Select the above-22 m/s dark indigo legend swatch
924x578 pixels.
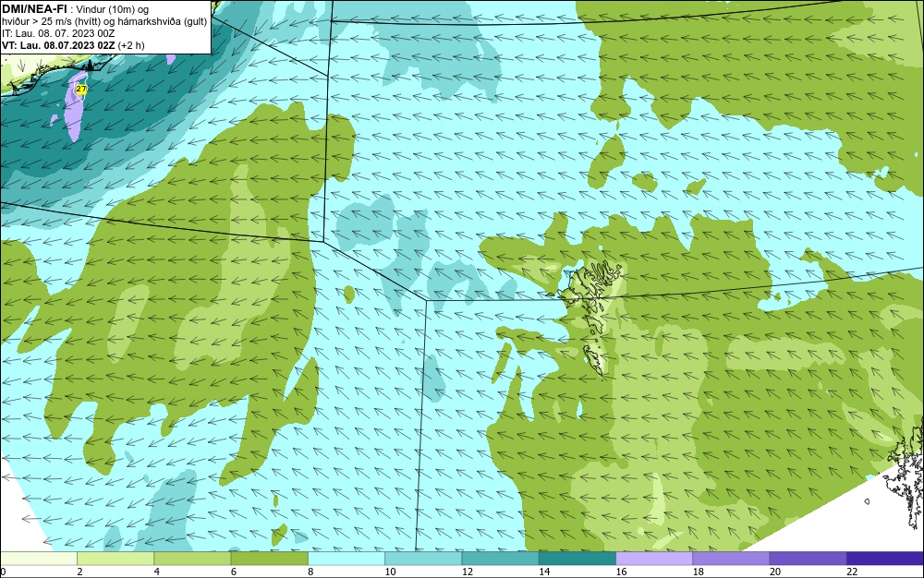point(885,558)
